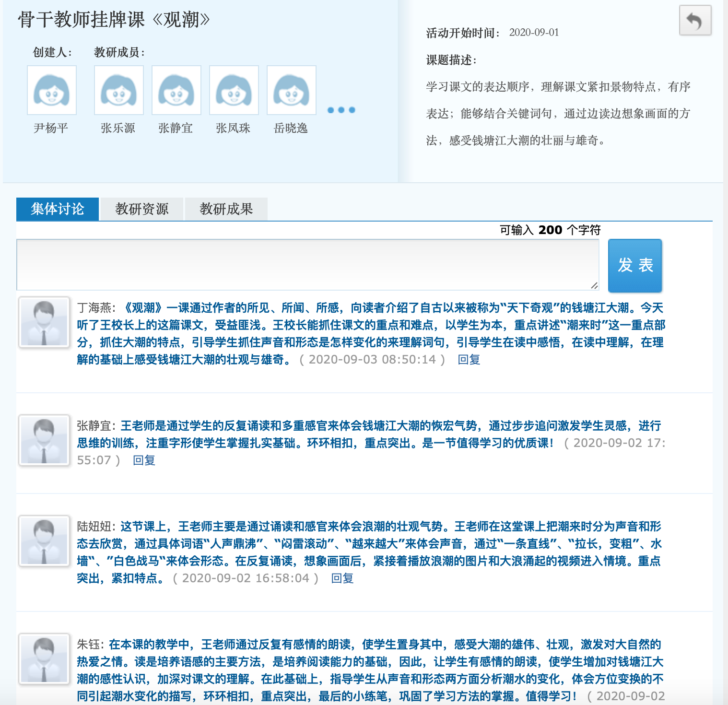Click 朱钰's profile picture in comments
This screenshot has width=728, height=705.
pyautogui.click(x=44, y=659)
